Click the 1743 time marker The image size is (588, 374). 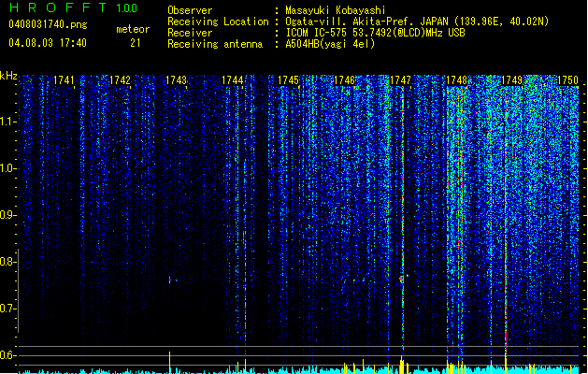coord(176,80)
